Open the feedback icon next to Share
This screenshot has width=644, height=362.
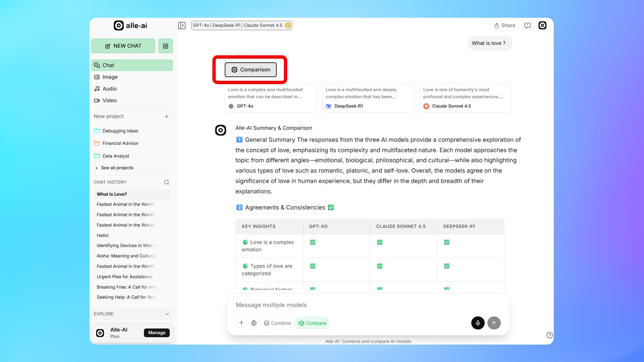click(528, 25)
